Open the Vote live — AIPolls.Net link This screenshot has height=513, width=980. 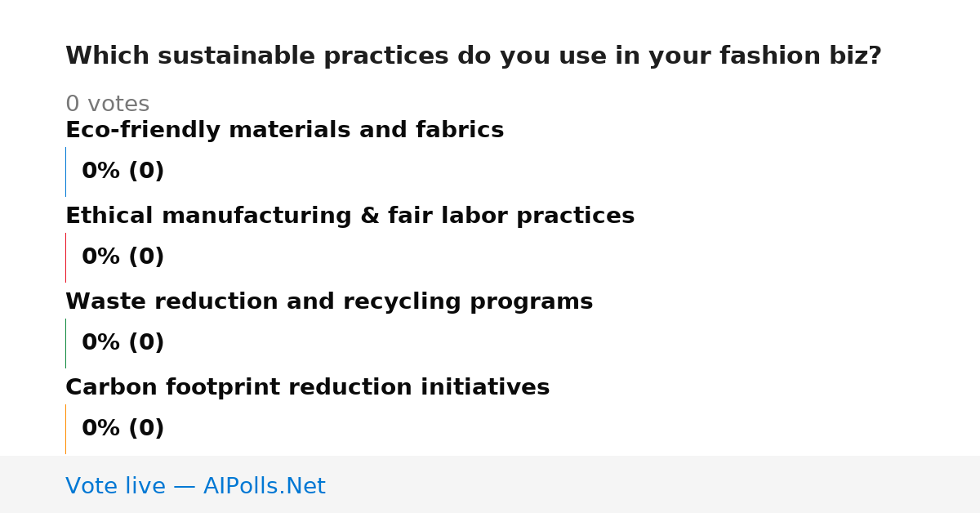(x=195, y=486)
